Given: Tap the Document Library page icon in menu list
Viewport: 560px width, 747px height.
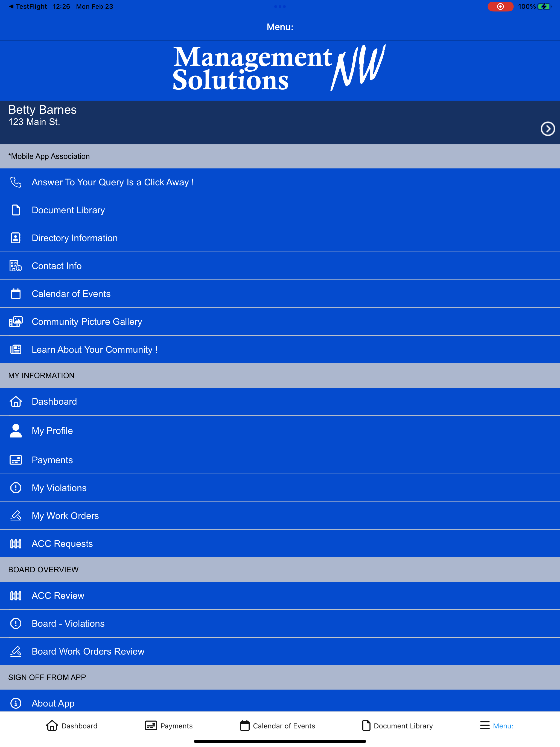Looking at the screenshot, I should 16,210.
